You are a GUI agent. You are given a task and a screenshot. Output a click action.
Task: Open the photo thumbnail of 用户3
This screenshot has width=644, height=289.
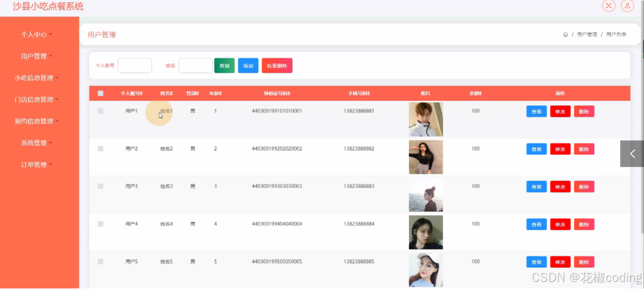click(426, 195)
